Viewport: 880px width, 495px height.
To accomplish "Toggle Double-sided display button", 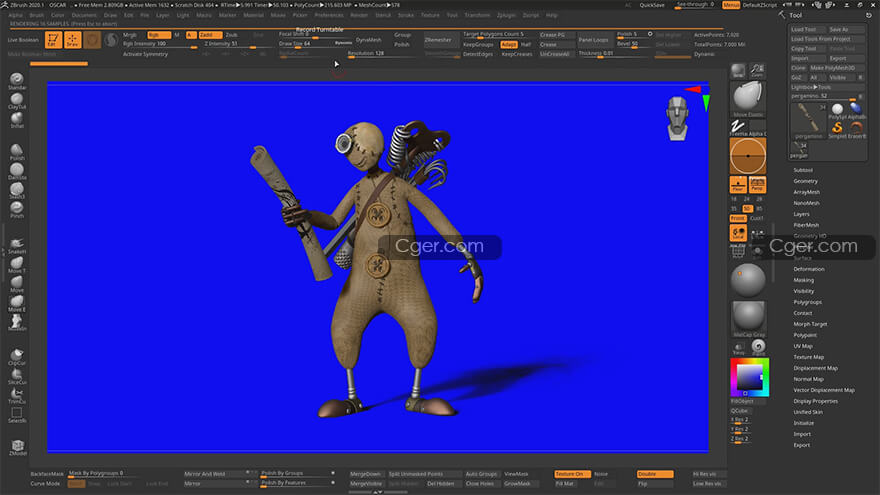I will (654, 474).
